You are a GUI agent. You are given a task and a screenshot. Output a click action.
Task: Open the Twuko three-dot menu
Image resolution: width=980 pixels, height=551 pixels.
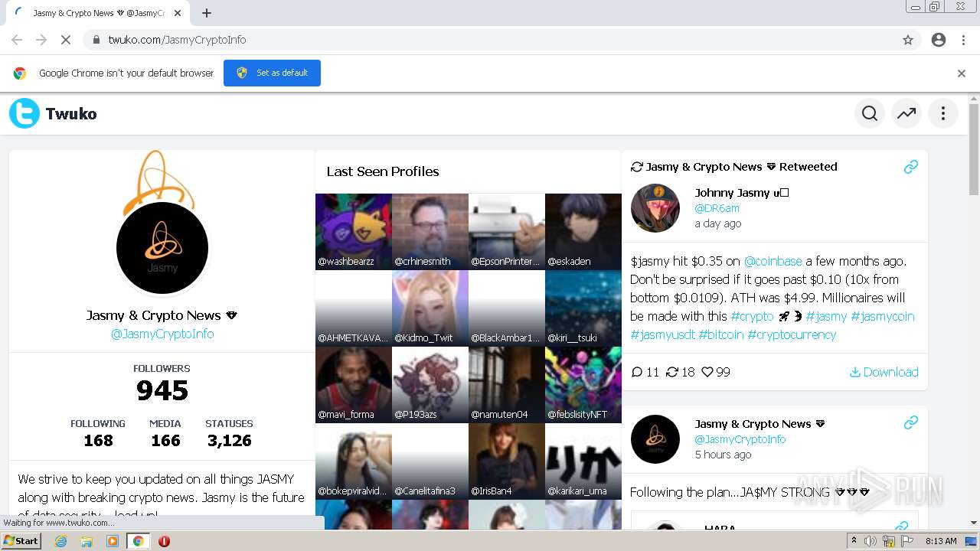click(943, 113)
